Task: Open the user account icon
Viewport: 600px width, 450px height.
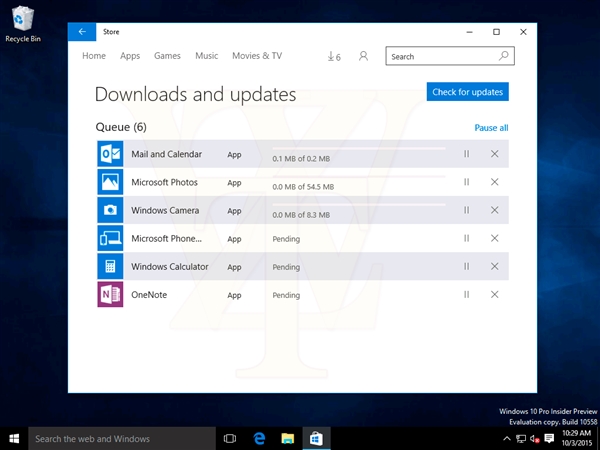Action: [x=363, y=57]
